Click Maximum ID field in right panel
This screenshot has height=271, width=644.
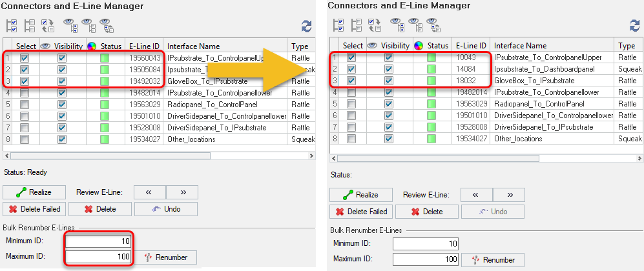[426, 259]
